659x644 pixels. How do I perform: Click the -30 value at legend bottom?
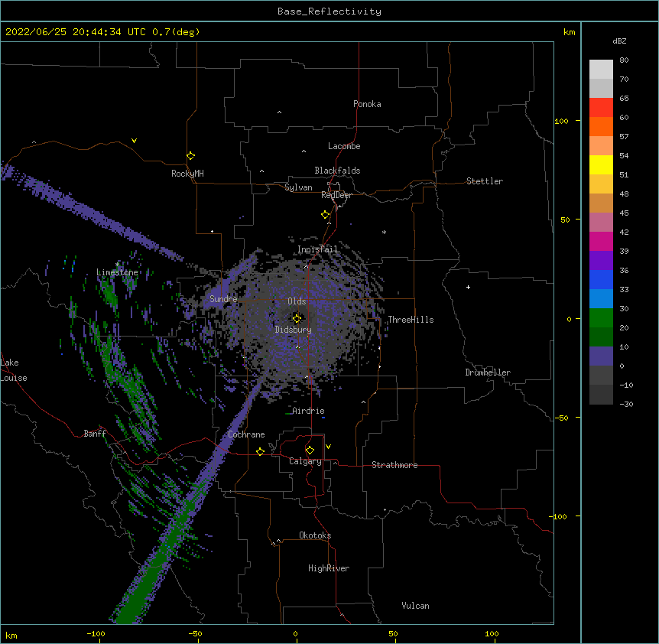point(626,404)
